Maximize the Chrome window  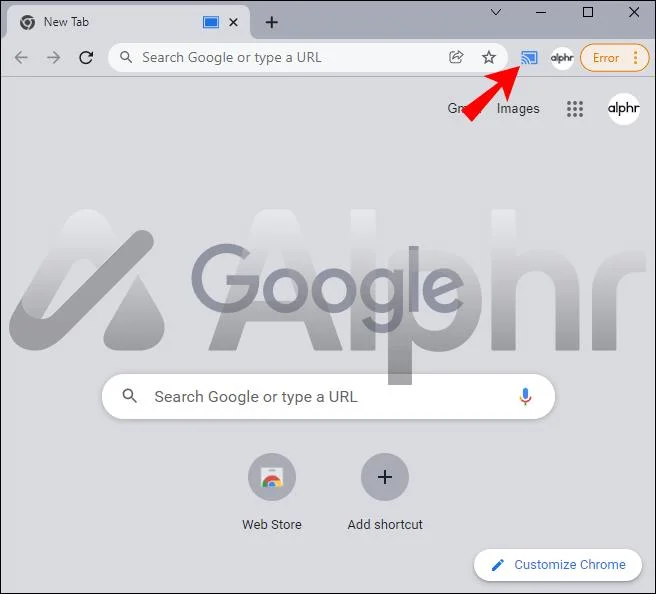coord(588,12)
